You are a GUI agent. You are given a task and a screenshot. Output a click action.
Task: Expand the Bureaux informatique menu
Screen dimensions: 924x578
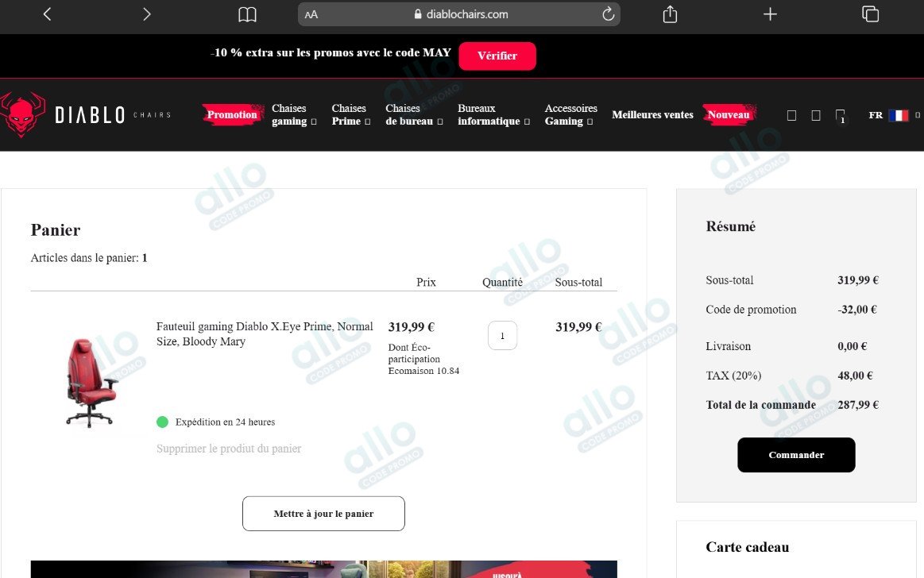tap(493, 115)
